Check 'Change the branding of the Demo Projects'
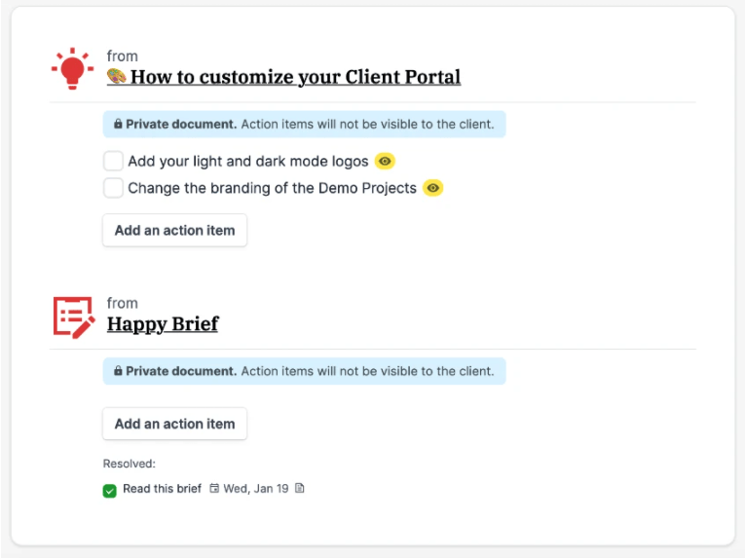The image size is (745, 560). pyautogui.click(x=113, y=188)
